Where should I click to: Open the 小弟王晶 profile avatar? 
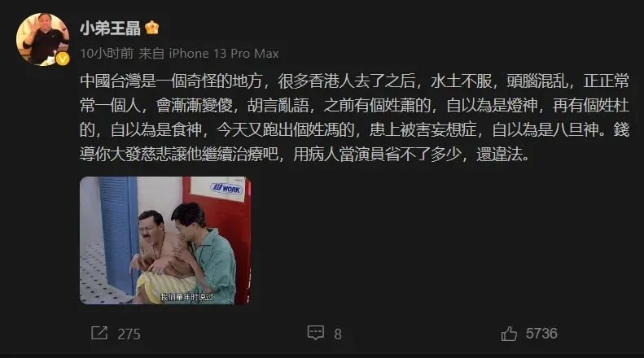(42, 39)
